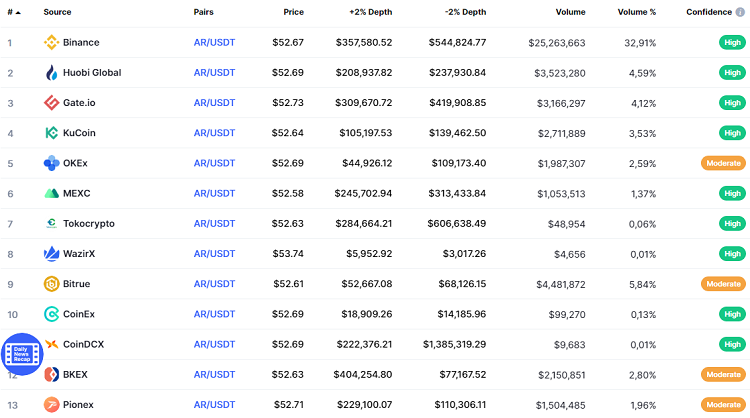This screenshot has width=750, height=418.
Task: Click the Gate.io red logo icon
Action: pyautogui.click(x=52, y=103)
